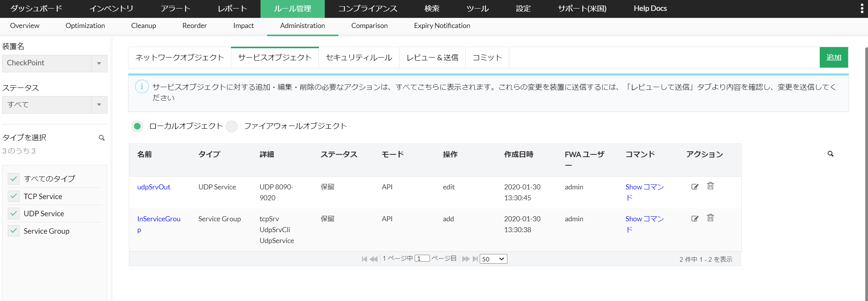Click the page number input field
Viewport: 868px width, 301px height.
422,259
